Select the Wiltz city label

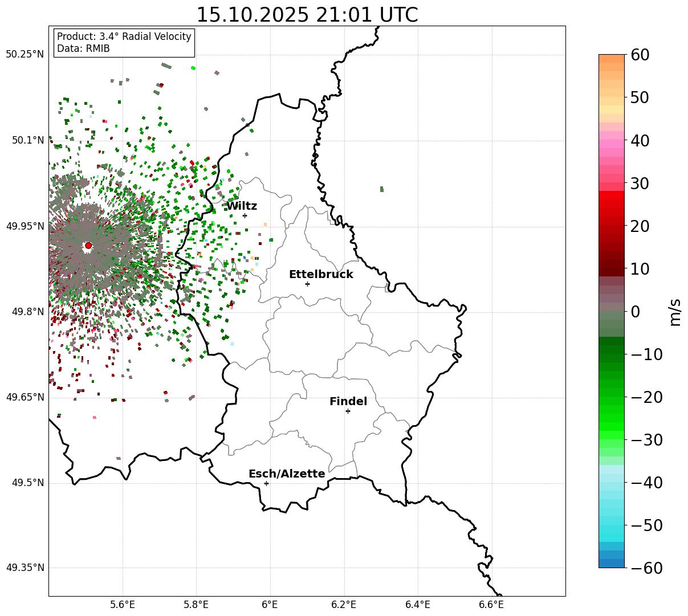tap(242, 206)
